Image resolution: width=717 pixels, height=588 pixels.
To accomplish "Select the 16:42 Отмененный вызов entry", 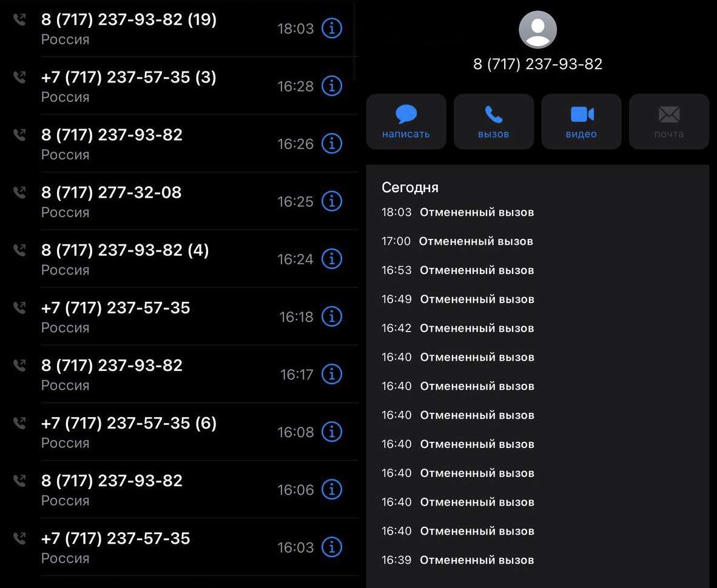I will click(458, 328).
